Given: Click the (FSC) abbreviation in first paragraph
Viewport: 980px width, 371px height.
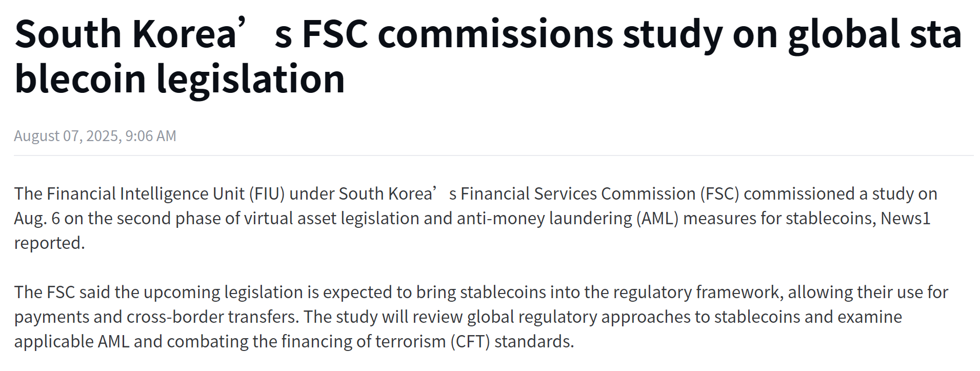Looking at the screenshot, I should [x=722, y=194].
